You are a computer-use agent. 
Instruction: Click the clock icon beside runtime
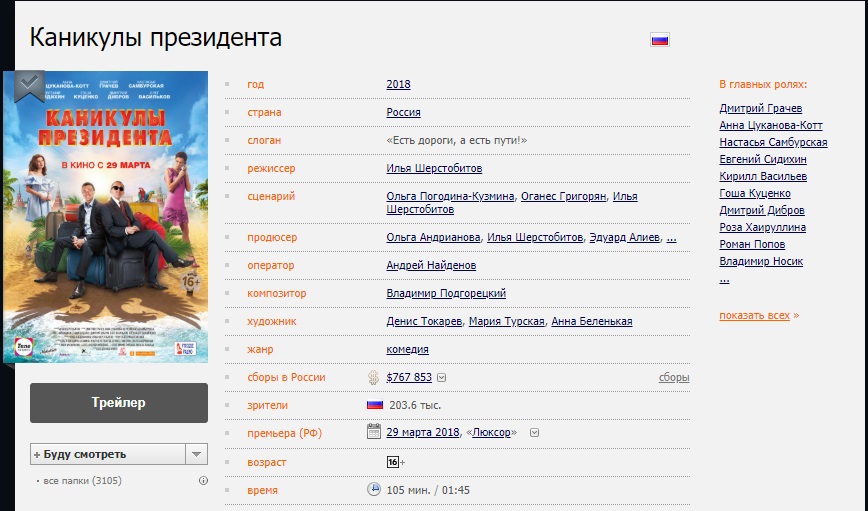coord(374,490)
